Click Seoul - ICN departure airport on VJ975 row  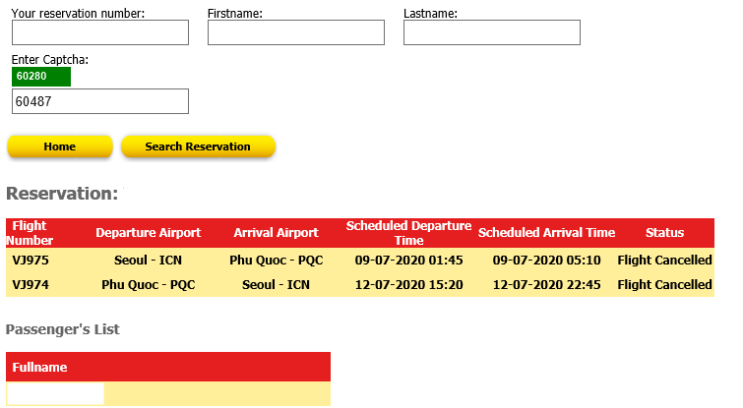148,260
